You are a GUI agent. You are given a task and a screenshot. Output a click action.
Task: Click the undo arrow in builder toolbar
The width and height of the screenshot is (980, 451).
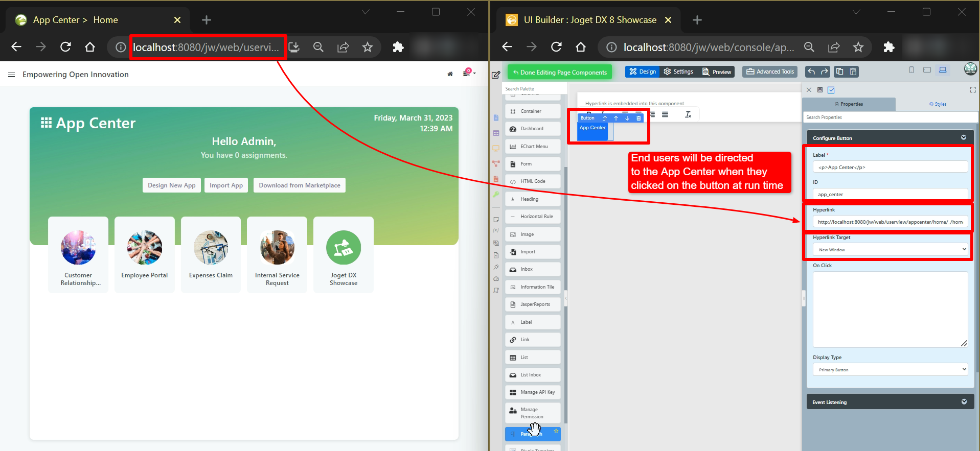(x=811, y=72)
